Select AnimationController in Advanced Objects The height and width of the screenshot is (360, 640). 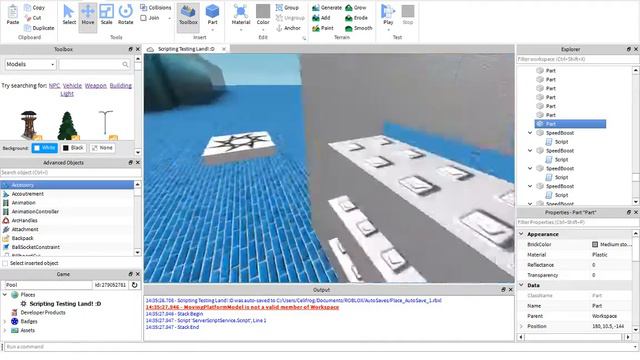point(35,211)
